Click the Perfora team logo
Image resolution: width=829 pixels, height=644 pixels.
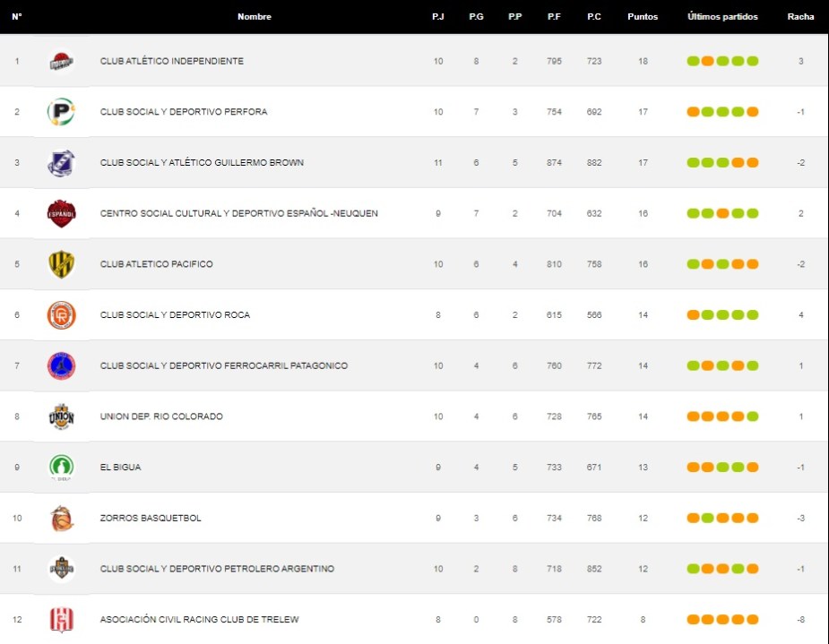tap(61, 112)
